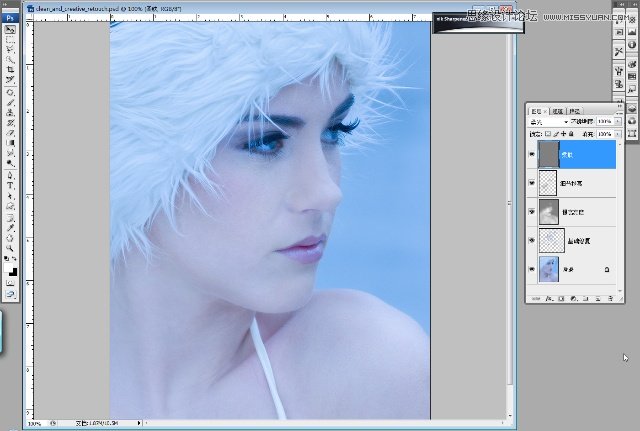Select the Custom Shape tool
Image resolution: width=640 pixels, height=431 pixels.
10,206
